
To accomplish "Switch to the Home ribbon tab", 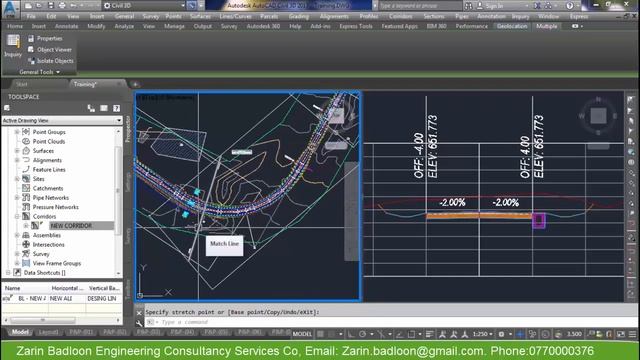I will click(x=15, y=26).
